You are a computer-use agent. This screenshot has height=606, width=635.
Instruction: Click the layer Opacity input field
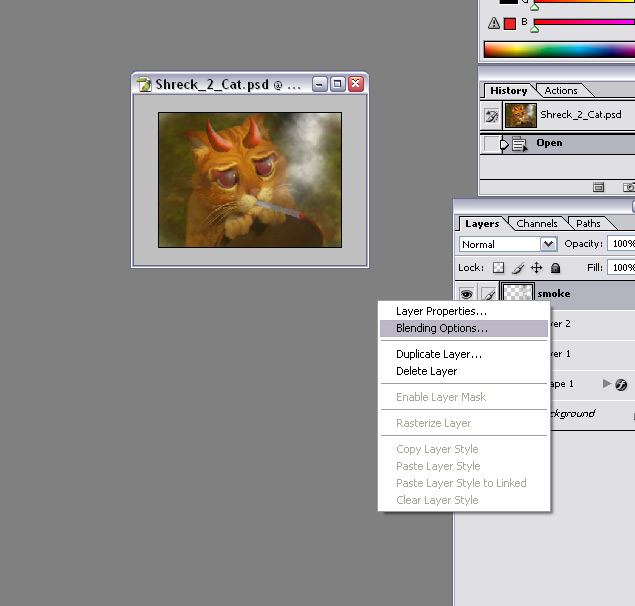(621, 243)
